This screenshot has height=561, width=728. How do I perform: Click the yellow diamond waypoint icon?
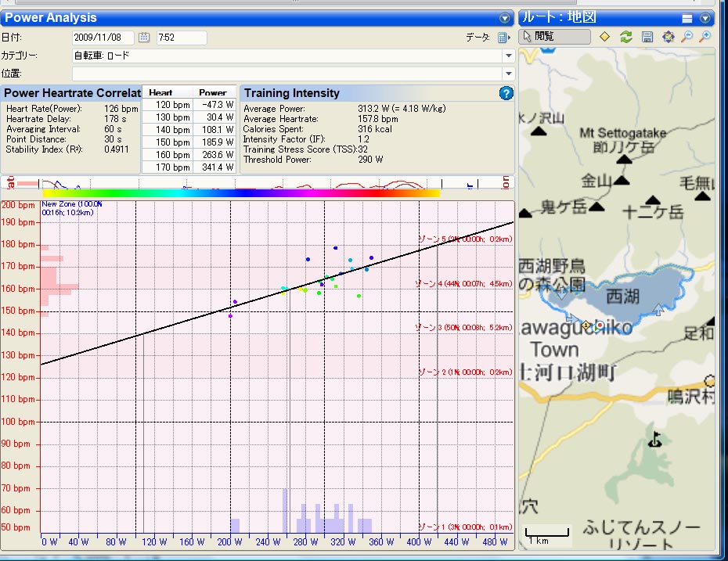pyautogui.click(x=605, y=37)
